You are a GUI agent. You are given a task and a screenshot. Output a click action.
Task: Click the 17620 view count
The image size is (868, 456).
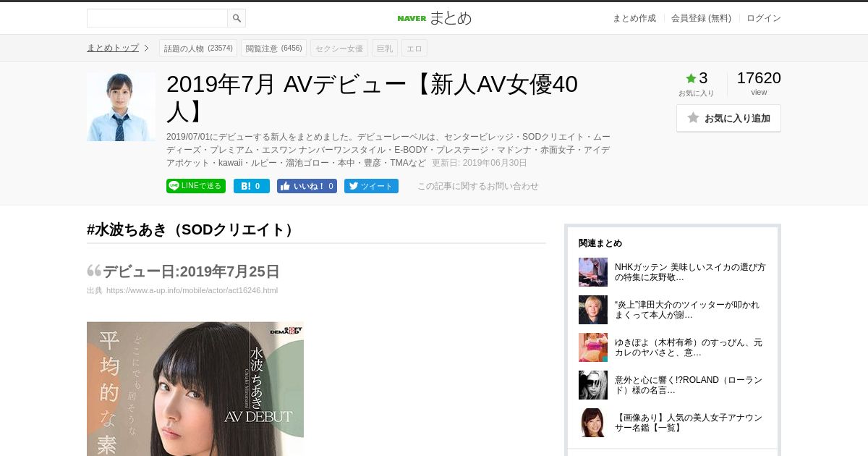pos(759,78)
